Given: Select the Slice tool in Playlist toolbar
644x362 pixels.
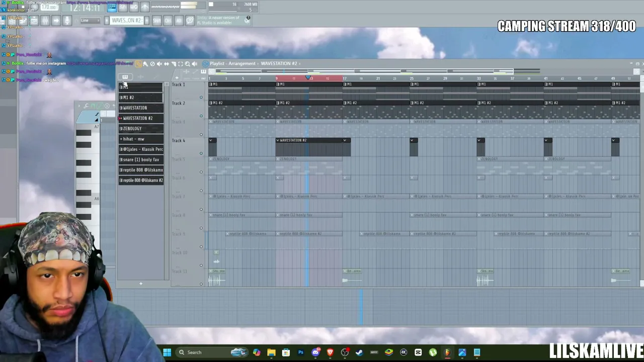Looking at the screenshot, I should [174, 64].
